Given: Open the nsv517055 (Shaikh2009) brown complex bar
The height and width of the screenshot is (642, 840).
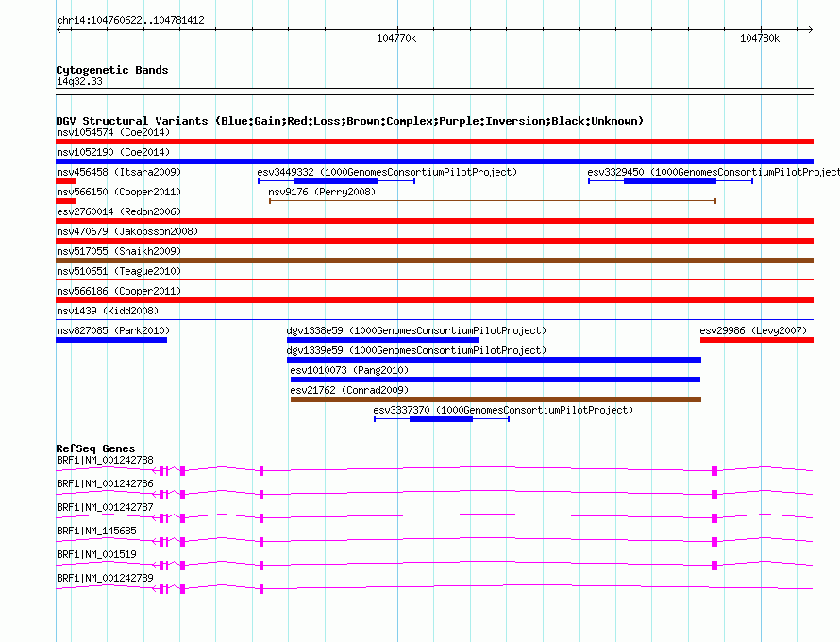Looking at the screenshot, I should pyautogui.click(x=434, y=261).
